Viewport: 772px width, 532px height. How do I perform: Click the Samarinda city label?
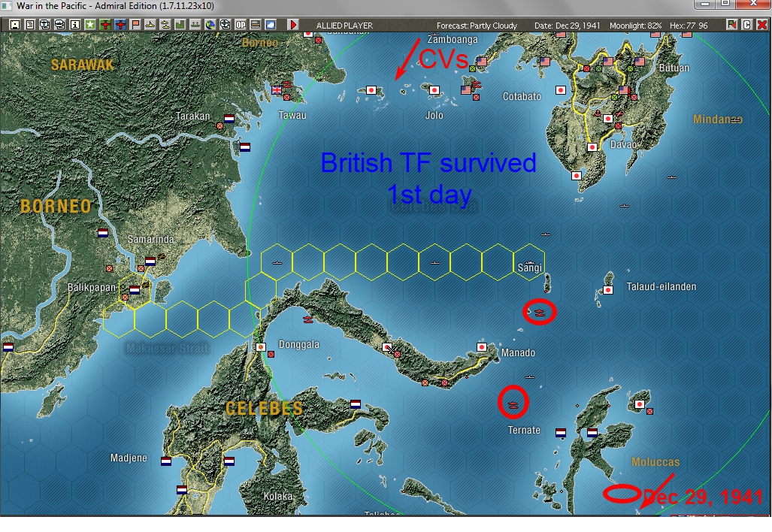pyautogui.click(x=150, y=239)
